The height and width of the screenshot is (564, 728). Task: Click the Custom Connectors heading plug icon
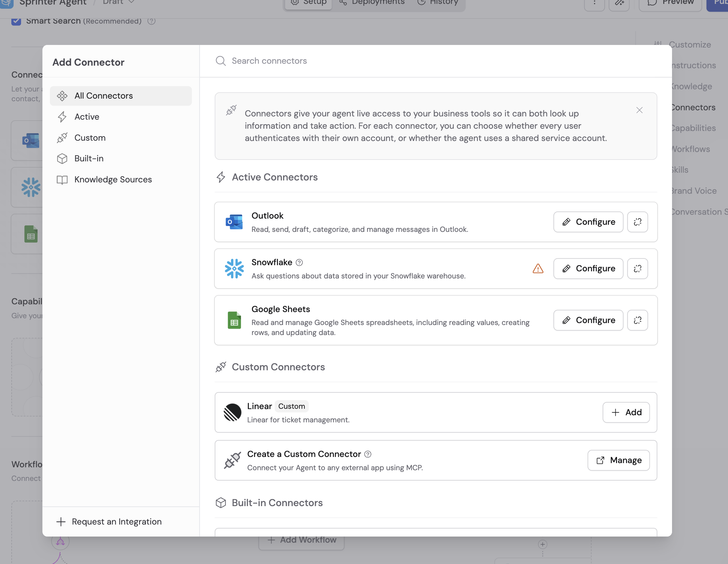click(221, 367)
